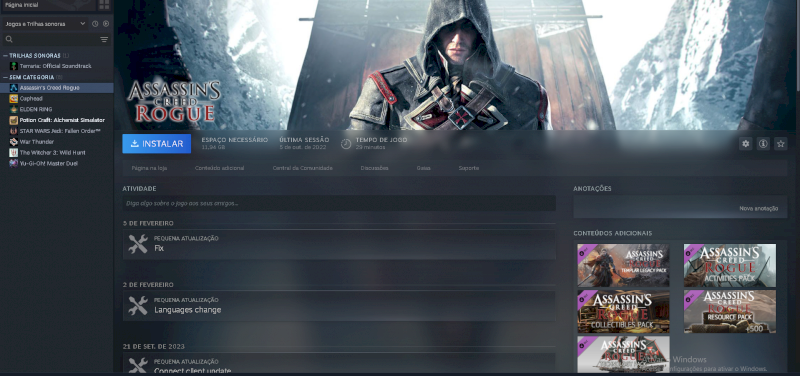Click the TEMPO DE JOGO text

[x=381, y=140]
